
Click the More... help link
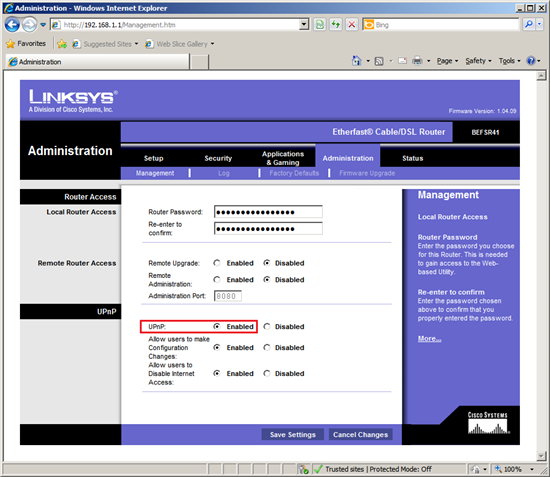(x=429, y=338)
